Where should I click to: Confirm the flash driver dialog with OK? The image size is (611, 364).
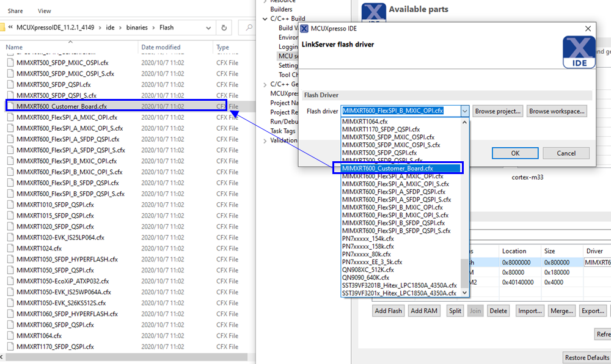pos(515,153)
